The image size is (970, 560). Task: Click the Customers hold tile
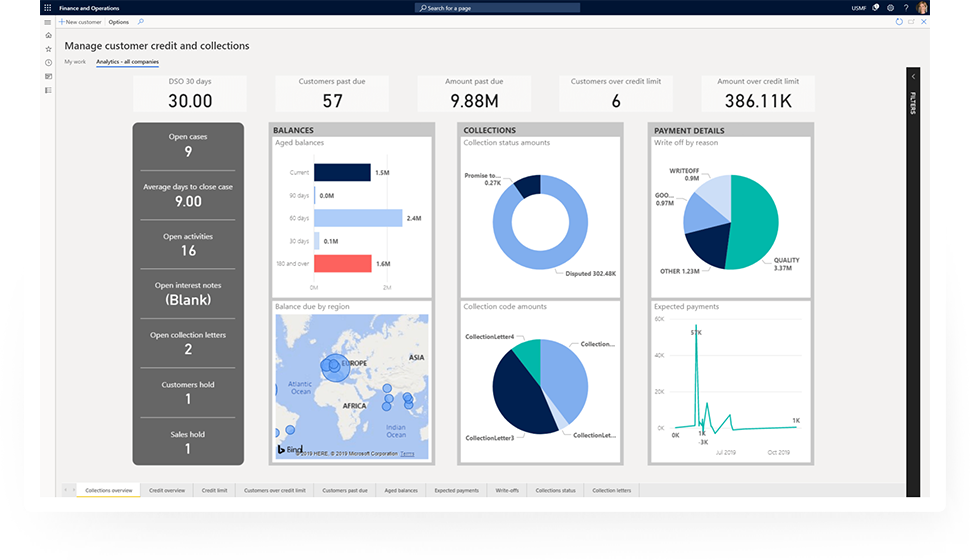pos(188,393)
